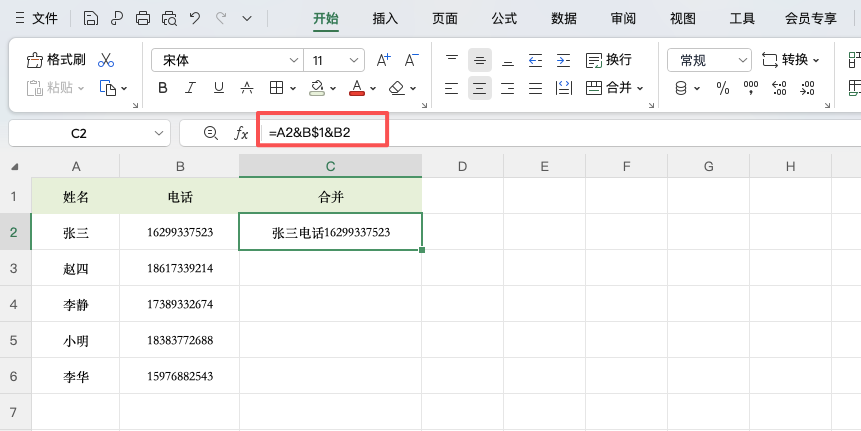Open the font color dropdown arrow
The image size is (861, 431).
pos(373,88)
